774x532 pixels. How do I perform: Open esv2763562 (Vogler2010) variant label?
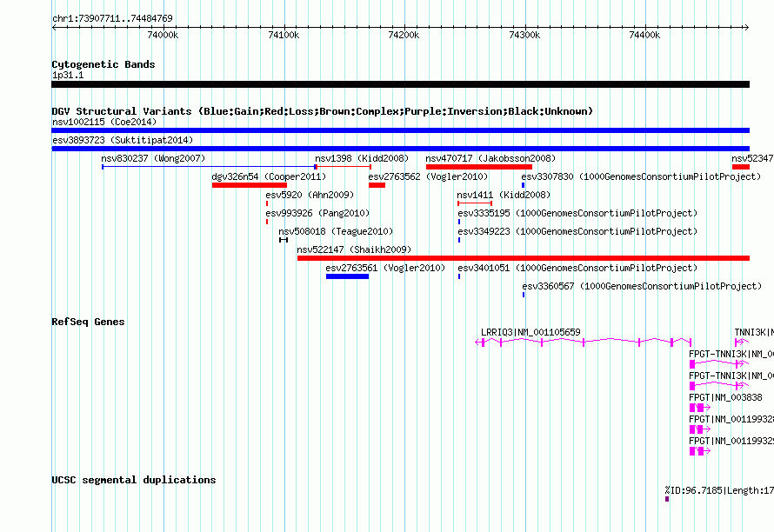click(x=428, y=176)
